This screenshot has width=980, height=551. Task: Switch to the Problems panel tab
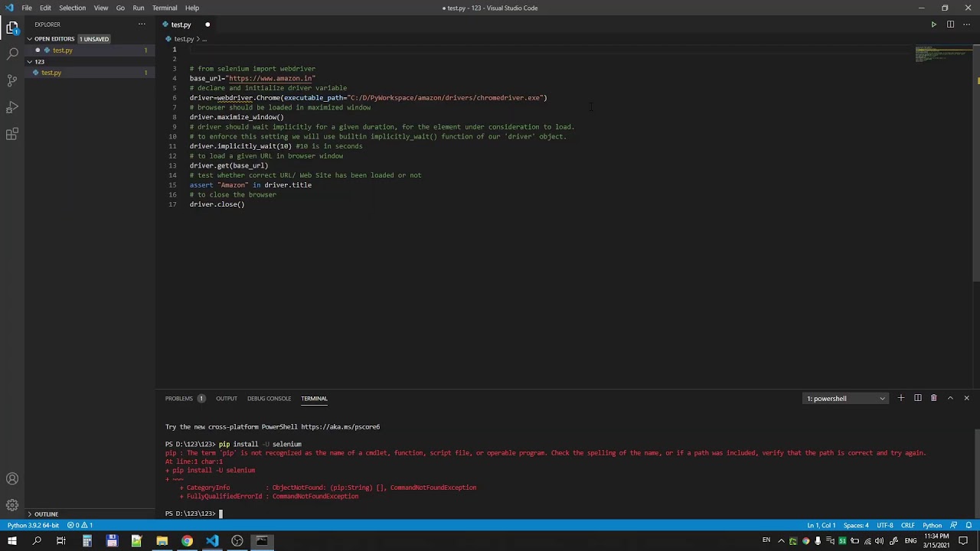(185, 398)
